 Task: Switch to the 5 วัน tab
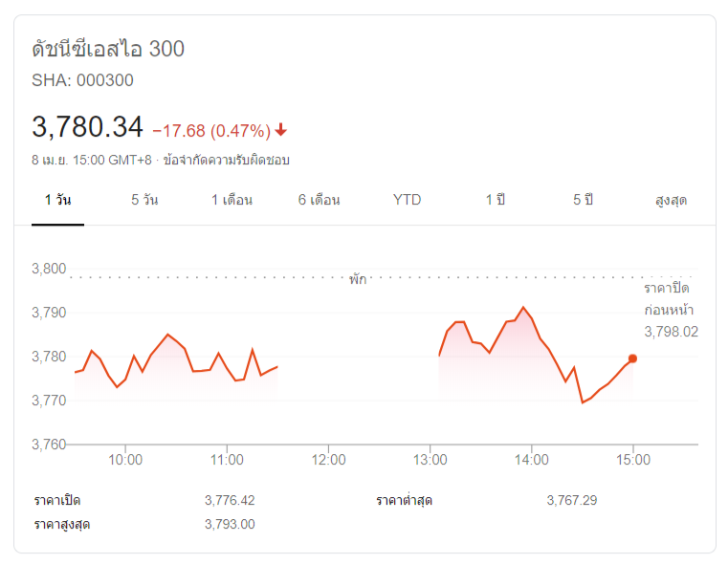[144, 200]
